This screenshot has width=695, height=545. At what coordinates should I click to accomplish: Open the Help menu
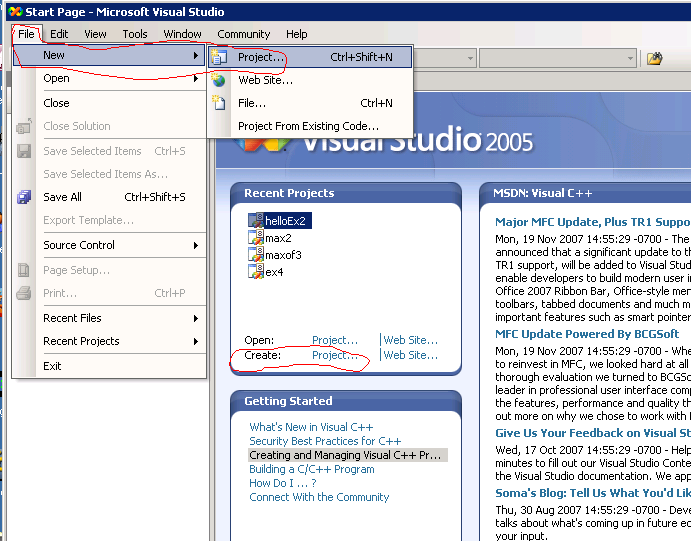click(x=297, y=34)
